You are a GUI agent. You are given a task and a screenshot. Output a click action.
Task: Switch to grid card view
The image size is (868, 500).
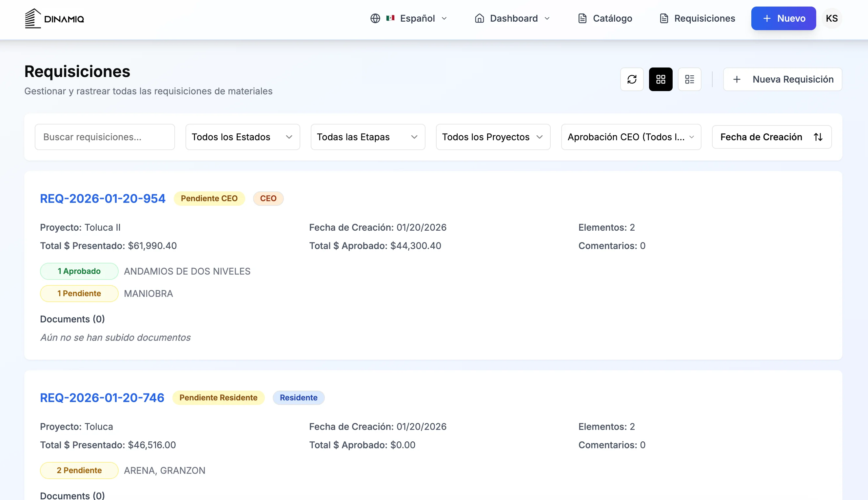pos(661,79)
